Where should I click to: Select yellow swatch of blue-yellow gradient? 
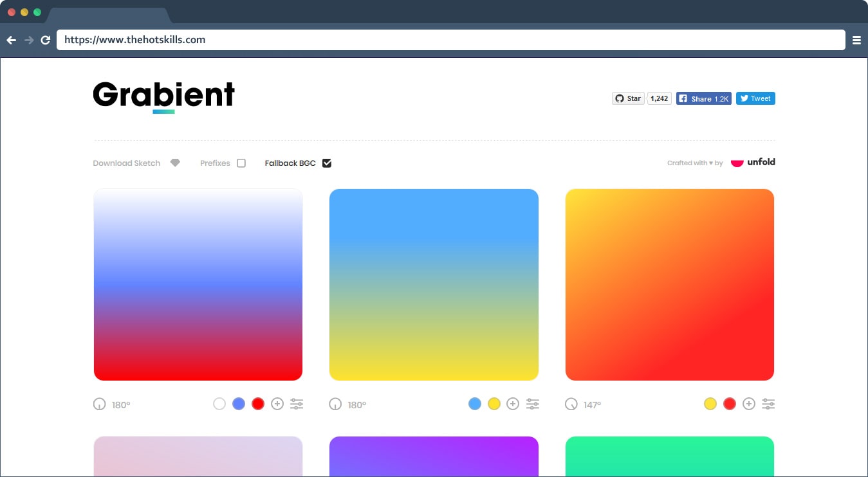point(494,404)
